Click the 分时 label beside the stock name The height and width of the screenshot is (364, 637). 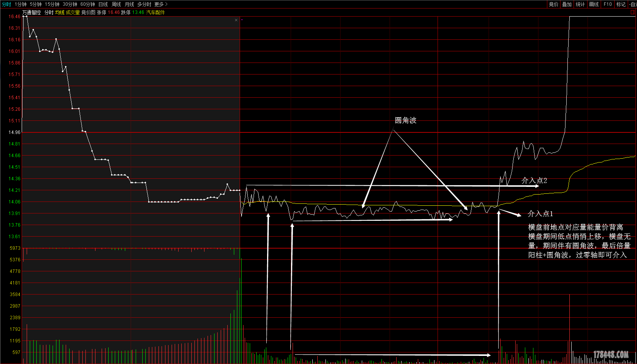[49, 12]
